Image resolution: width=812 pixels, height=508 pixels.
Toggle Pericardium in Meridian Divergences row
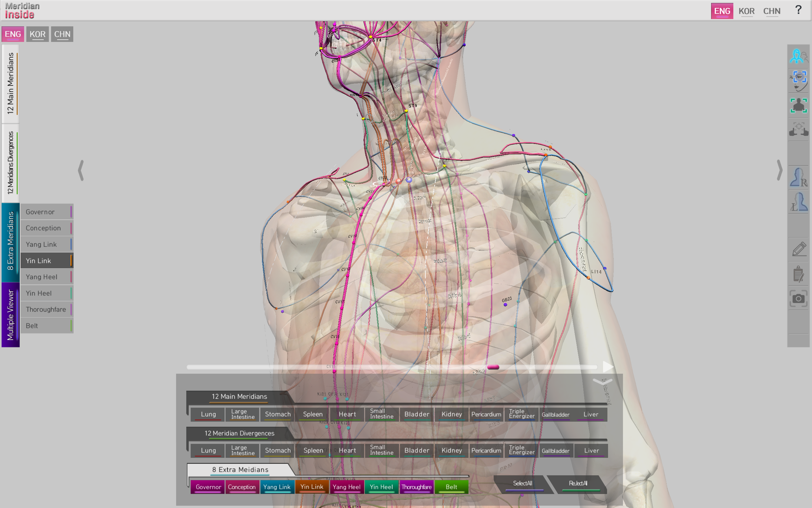click(486, 451)
